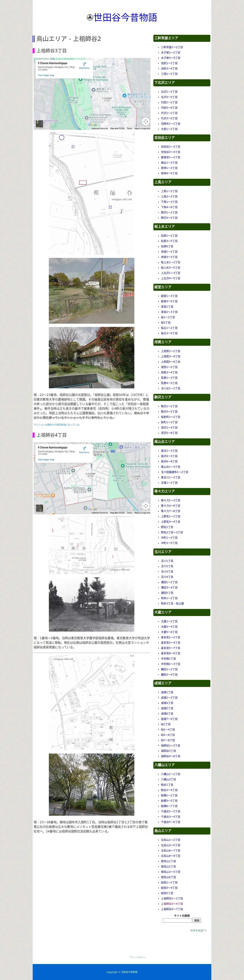The image size is (244, 980).
Task: Open map camera controls on 3 Chome map
Action: 146,121
